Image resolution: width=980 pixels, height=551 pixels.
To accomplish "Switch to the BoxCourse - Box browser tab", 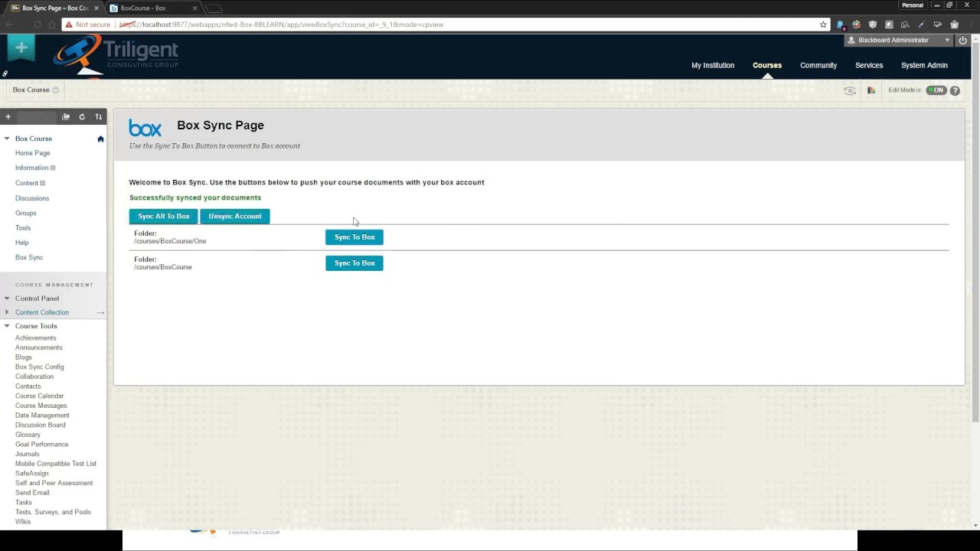I will pyautogui.click(x=153, y=8).
